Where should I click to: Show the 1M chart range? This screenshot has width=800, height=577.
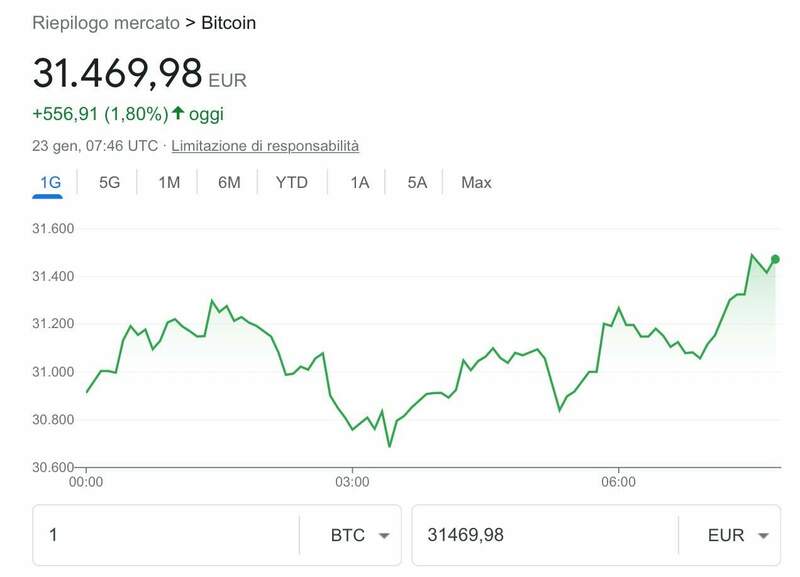coord(169,182)
